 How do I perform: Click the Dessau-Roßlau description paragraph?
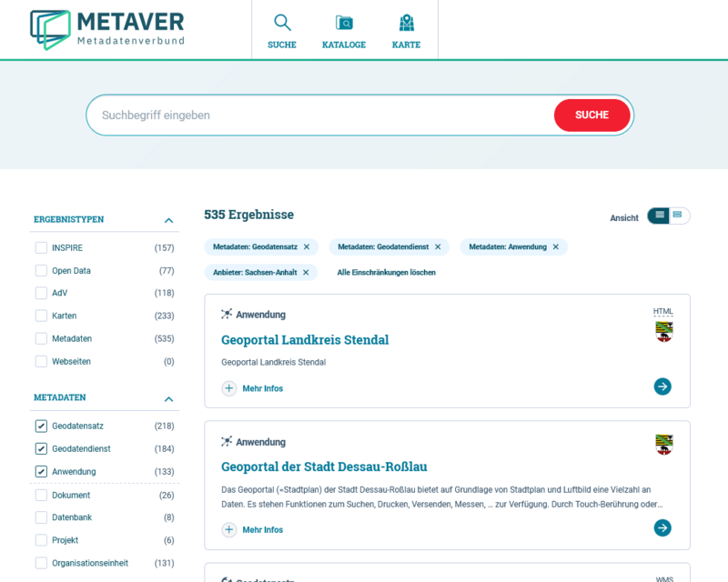coord(442,497)
